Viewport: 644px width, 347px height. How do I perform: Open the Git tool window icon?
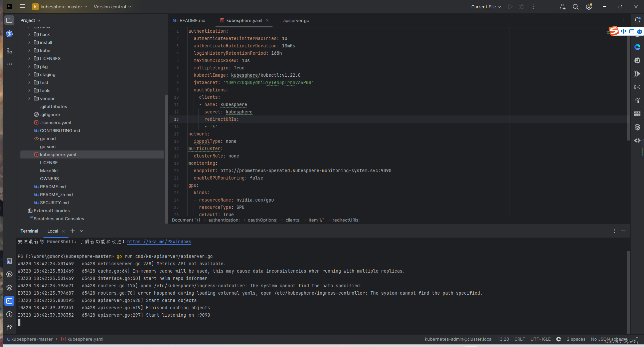9,328
